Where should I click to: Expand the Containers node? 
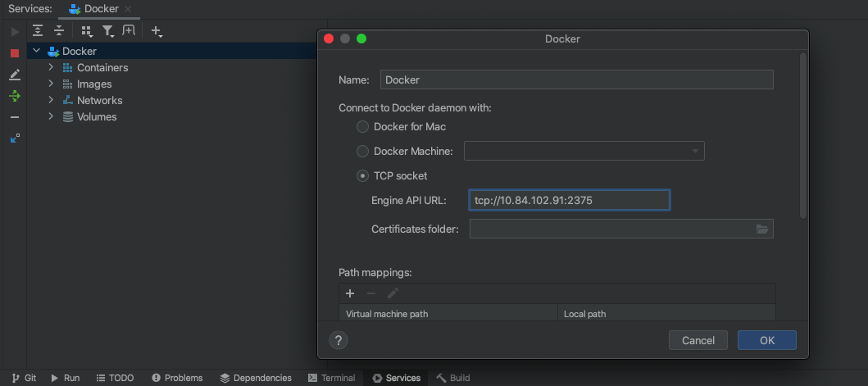[x=51, y=67]
